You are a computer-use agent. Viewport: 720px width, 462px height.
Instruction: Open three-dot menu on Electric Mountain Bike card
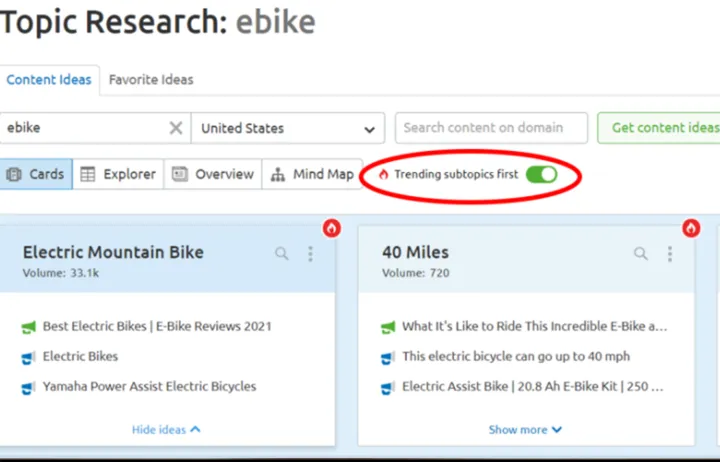[x=310, y=254]
